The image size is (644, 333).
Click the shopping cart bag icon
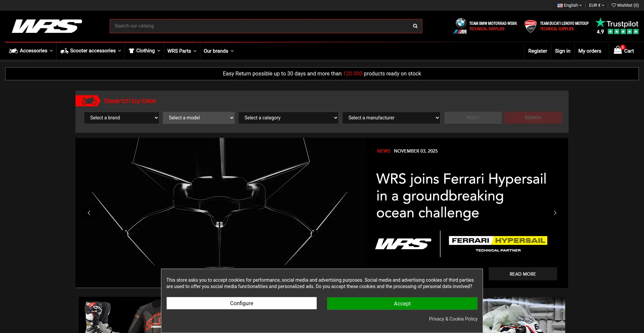pos(618,50)
